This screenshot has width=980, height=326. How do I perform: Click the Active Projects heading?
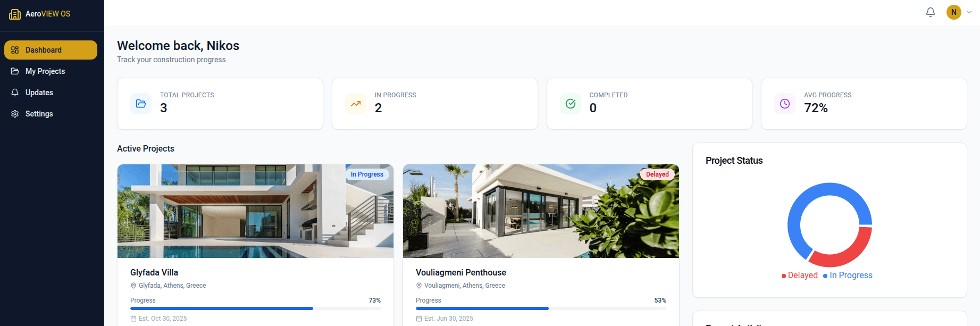click(x=146, y=148)
